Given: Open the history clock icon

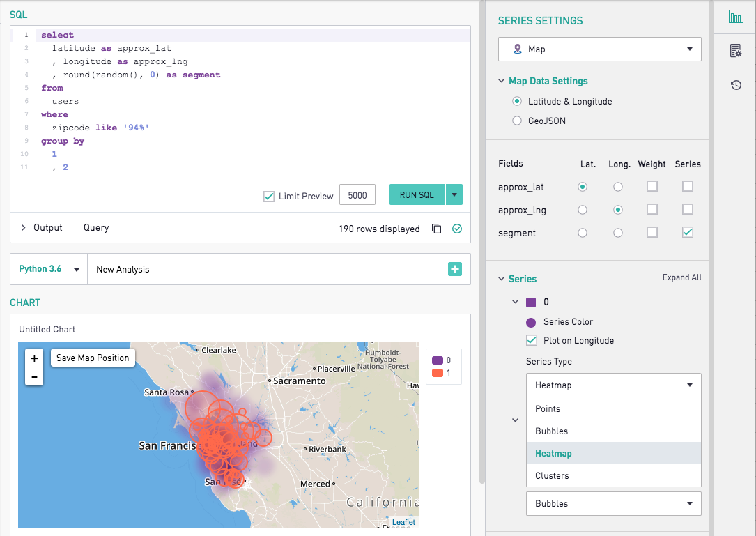Looking at the screenshot, I should pyautogui.click(x=736, y=85).
